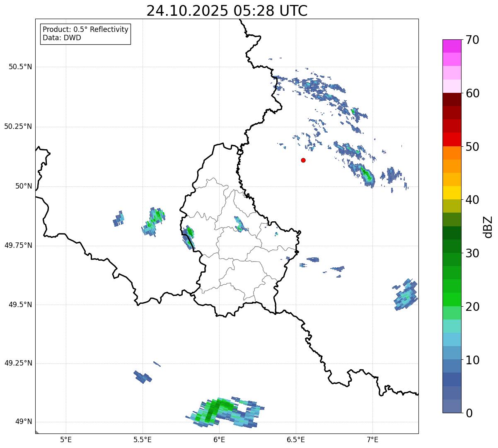
Task: Click the title "24.10.2025 05:28 UTC"
Action: coord(227,11)
